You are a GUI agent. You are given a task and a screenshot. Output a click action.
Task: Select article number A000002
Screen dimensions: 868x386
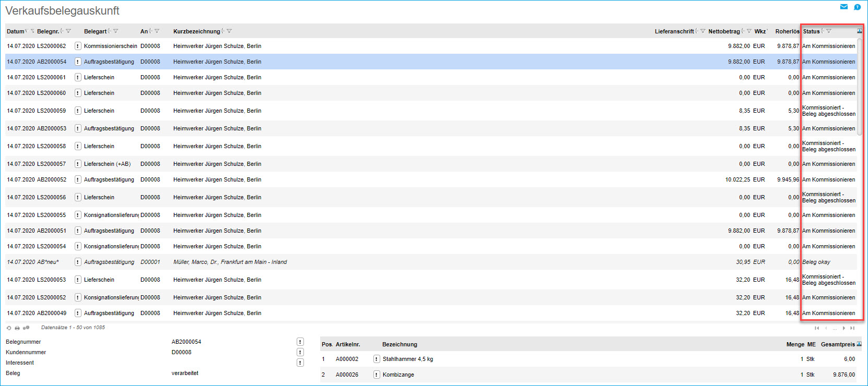click(347, 359)
